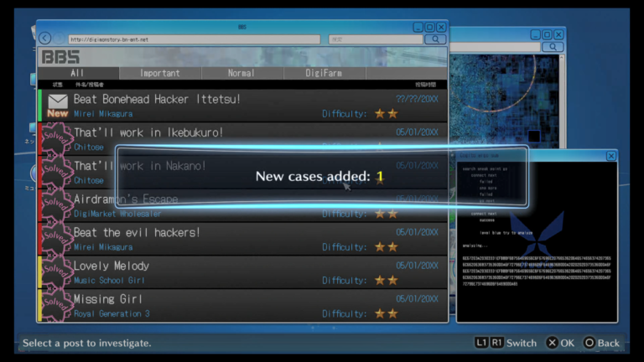Click the browser back arrow button

[45, 39]
